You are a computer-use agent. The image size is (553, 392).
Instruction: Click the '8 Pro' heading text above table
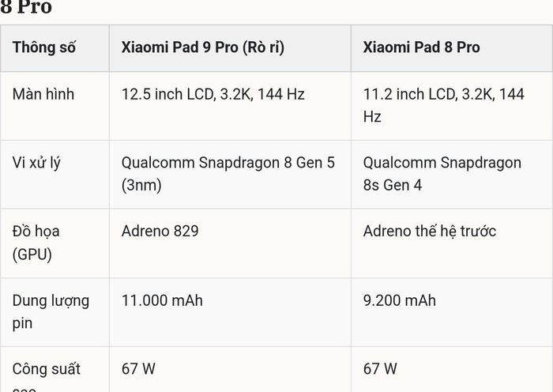pos(26,6)
